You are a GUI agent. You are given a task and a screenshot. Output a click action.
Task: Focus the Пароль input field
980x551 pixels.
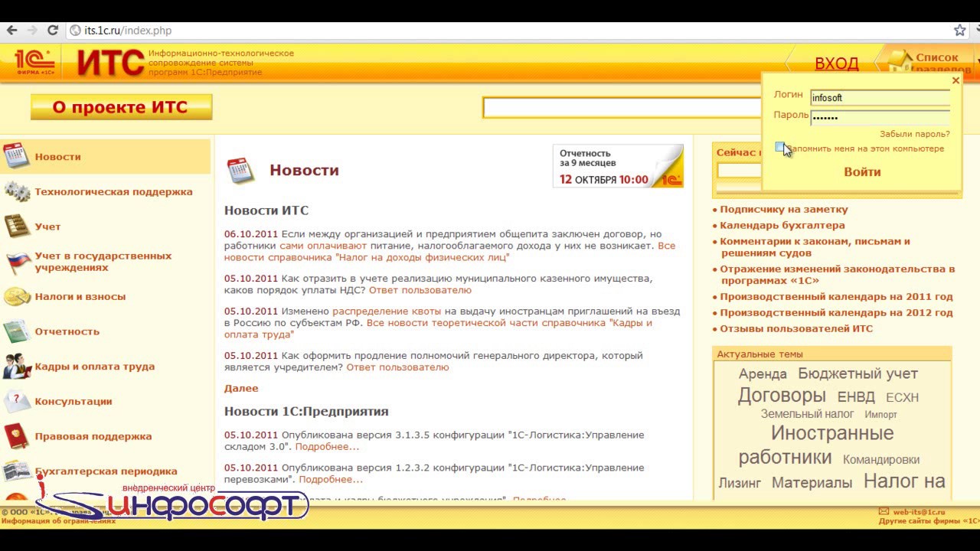coord(880,117)
